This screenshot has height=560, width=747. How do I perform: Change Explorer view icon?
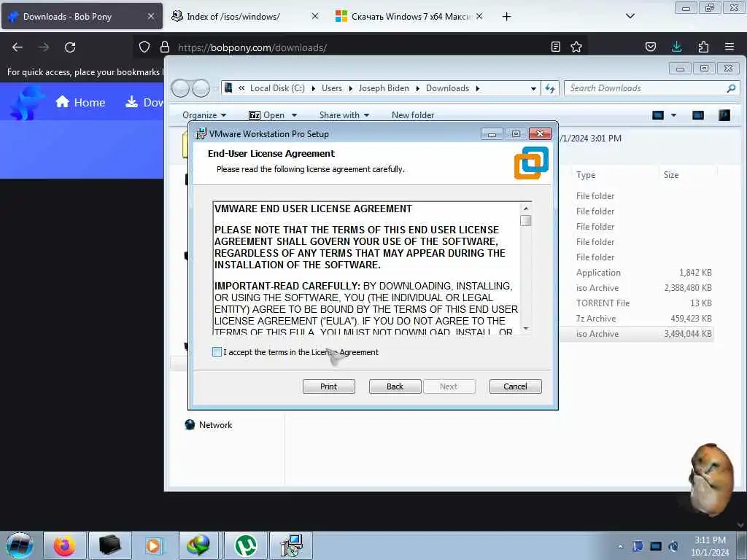pos(658,115)
